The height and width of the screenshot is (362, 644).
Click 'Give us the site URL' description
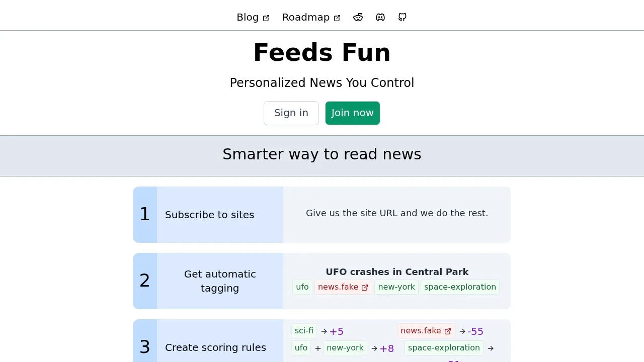pyautogui.click(x=397, y=213)
